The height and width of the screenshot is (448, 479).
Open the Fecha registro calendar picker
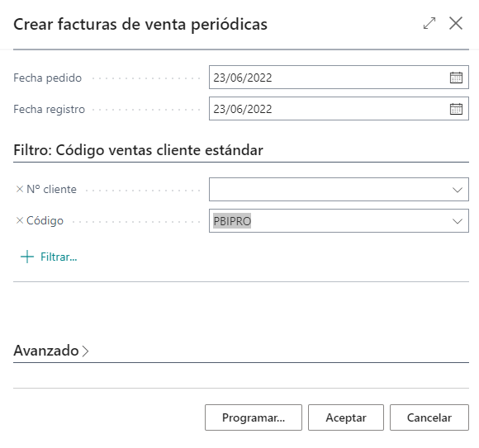(456, 109)
